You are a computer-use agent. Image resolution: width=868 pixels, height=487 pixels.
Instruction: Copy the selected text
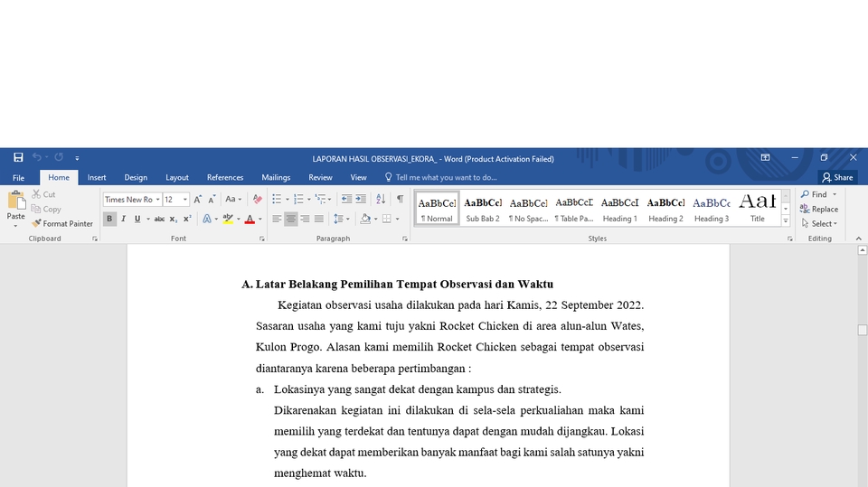46,210
